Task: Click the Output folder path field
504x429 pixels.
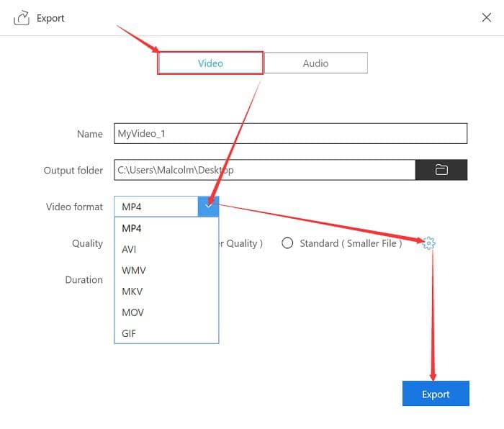Action: tap(264, 170)
